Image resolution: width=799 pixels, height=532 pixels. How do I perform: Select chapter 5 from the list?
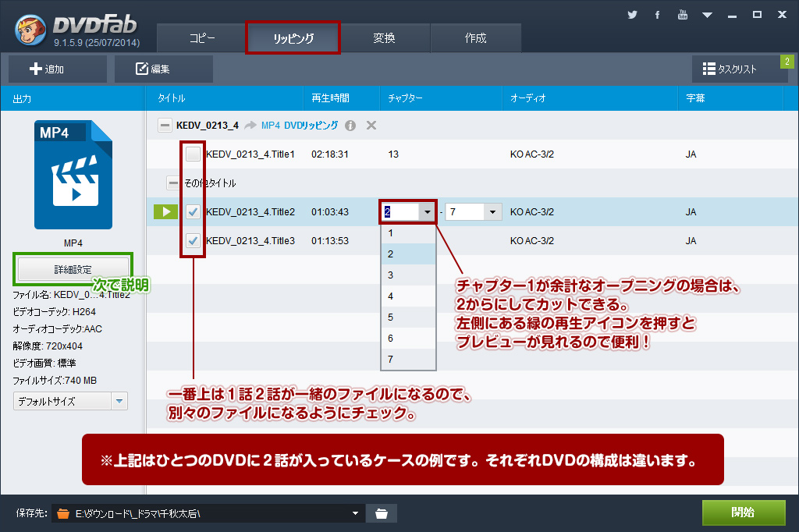click(x=409, y=317)
